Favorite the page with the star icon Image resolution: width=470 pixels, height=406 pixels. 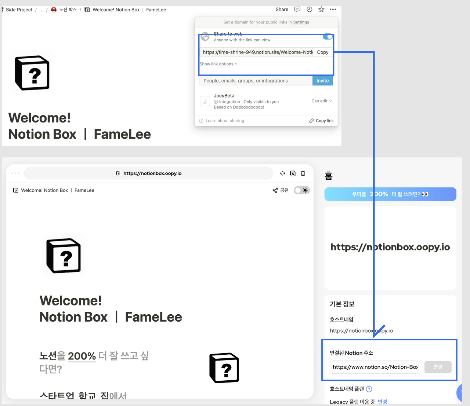point(321,9)
